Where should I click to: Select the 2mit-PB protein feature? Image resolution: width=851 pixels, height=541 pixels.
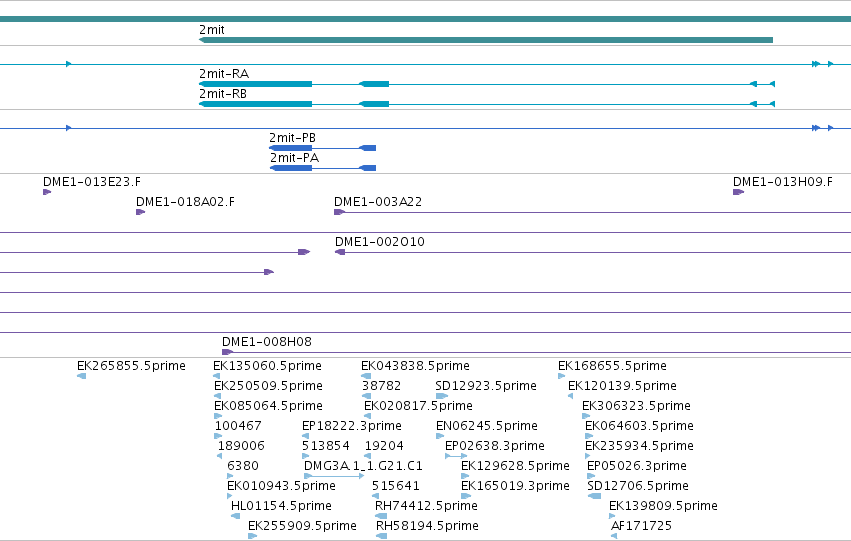[x=322, y=148]
